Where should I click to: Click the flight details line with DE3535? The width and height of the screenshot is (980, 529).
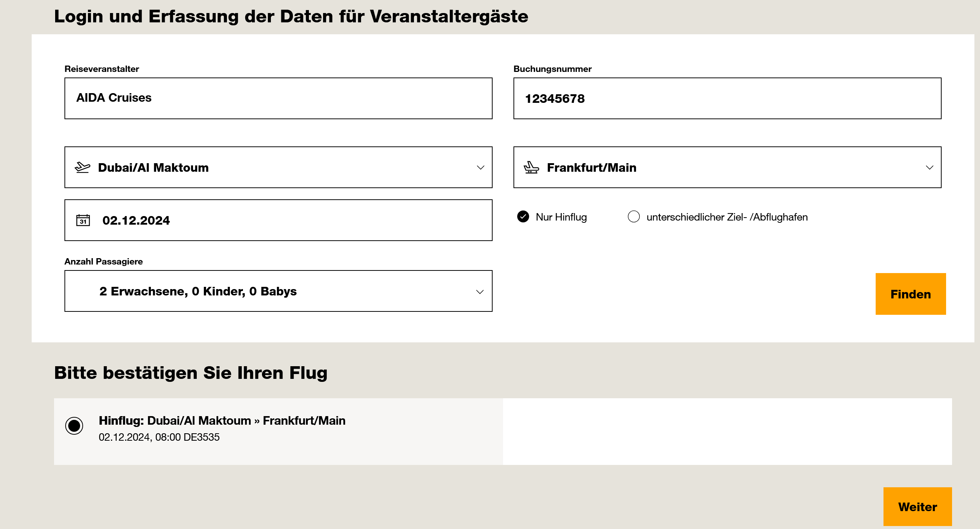159,437
